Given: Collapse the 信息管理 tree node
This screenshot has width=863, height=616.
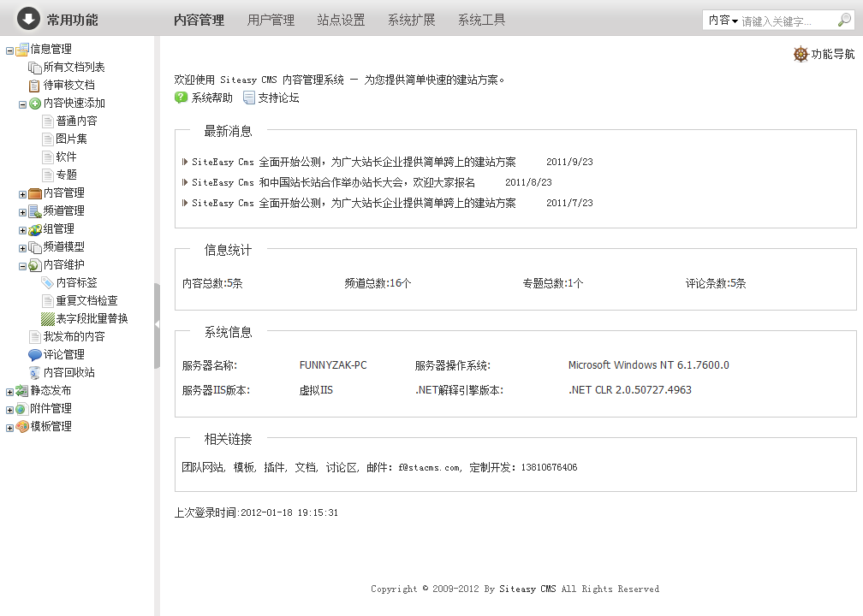Looking at the screenshot, I should (9, 50).
